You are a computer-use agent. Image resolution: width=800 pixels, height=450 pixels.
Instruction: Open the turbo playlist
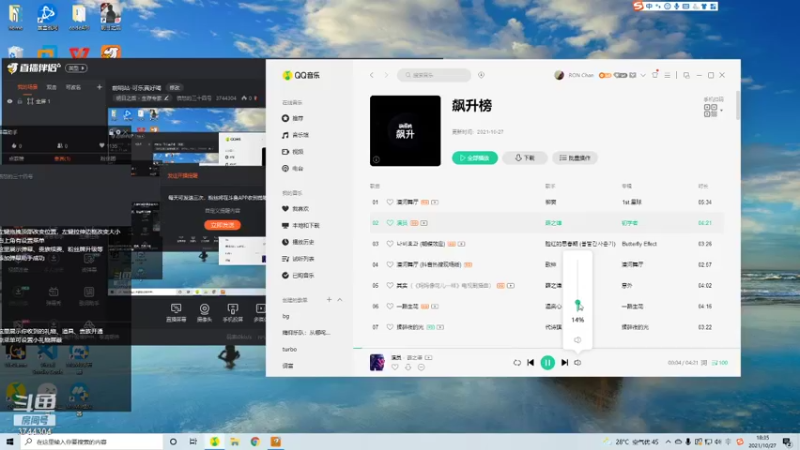click(x=289, y=349)
